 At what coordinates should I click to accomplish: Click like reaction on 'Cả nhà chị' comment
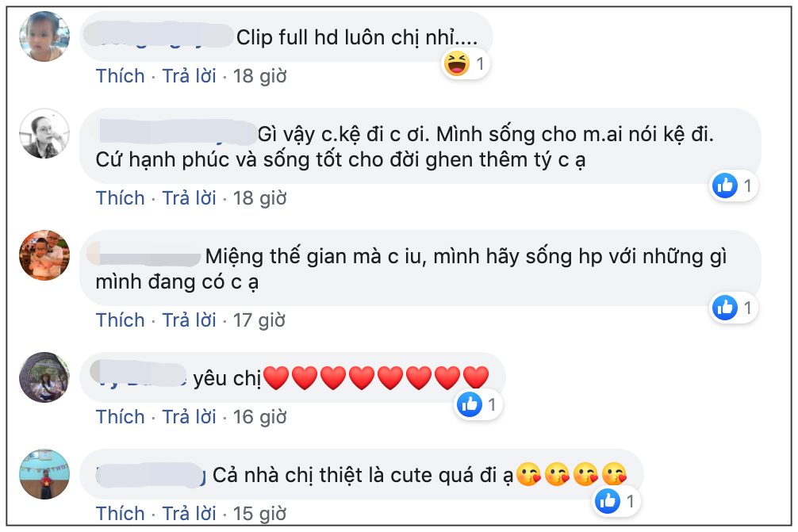click(608, 500)
